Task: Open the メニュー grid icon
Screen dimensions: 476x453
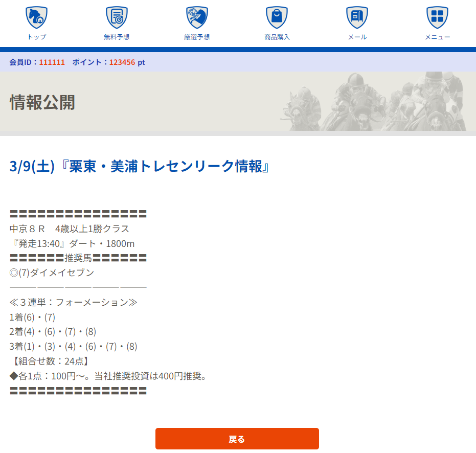Action: [437, 17]
